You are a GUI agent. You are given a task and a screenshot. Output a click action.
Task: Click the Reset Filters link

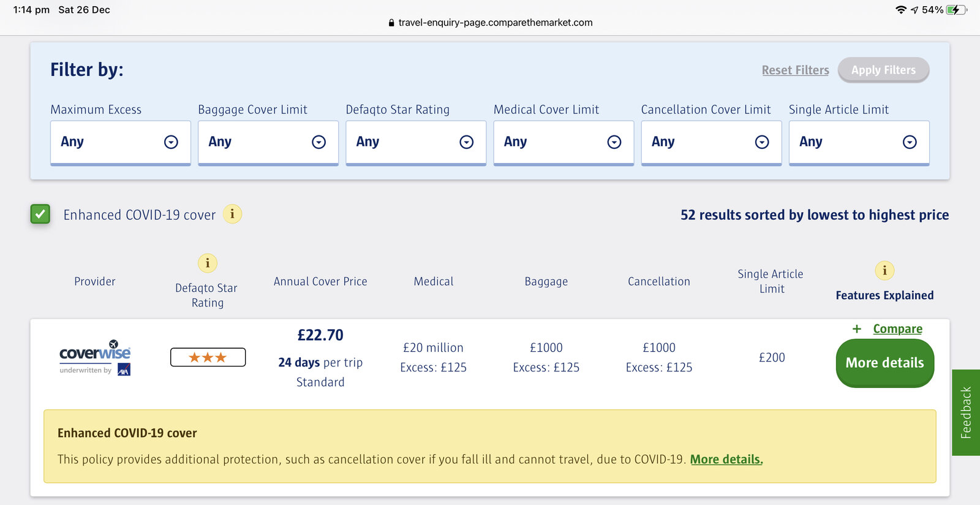point(795,70)
